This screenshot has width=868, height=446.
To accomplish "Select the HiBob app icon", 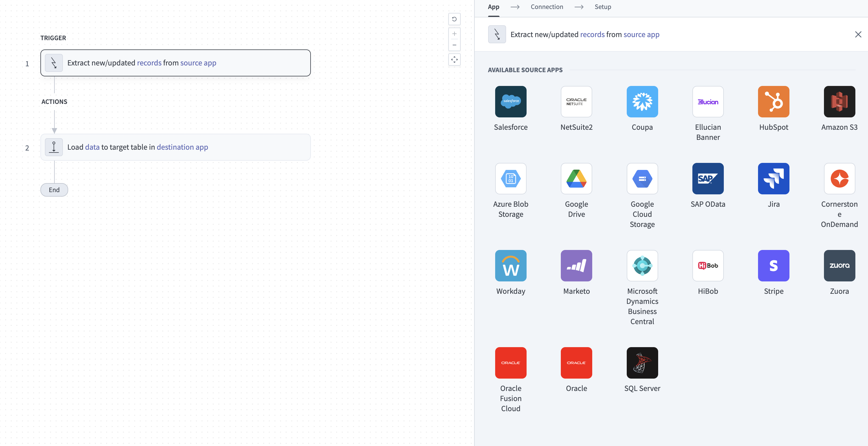I will (x=708, y=265).
